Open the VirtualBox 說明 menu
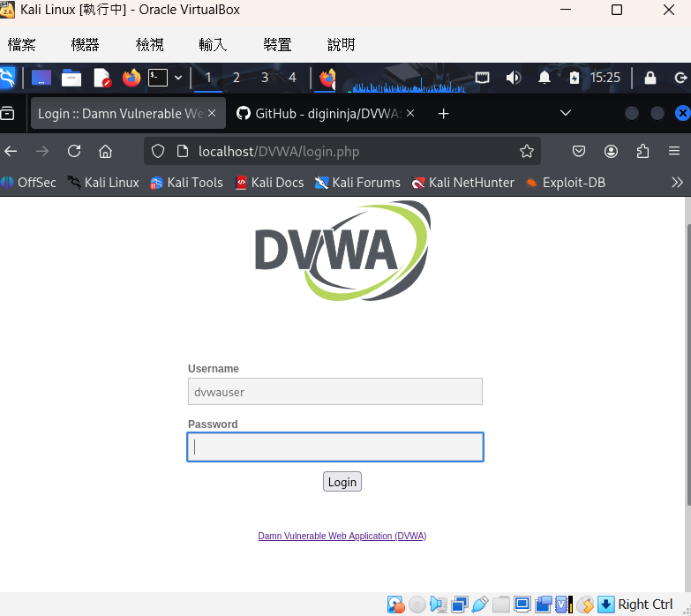This screenshot has height=616, width=691. tap(342, 44)
